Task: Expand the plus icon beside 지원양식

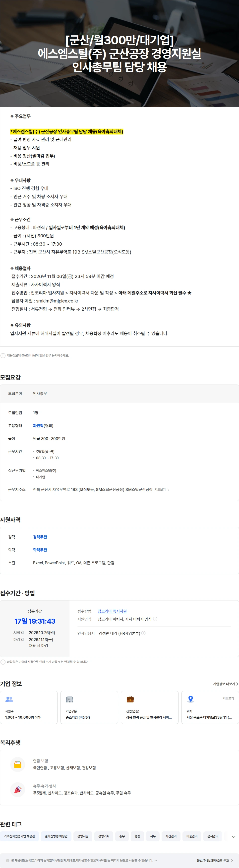Action: (x=155, y=619)
